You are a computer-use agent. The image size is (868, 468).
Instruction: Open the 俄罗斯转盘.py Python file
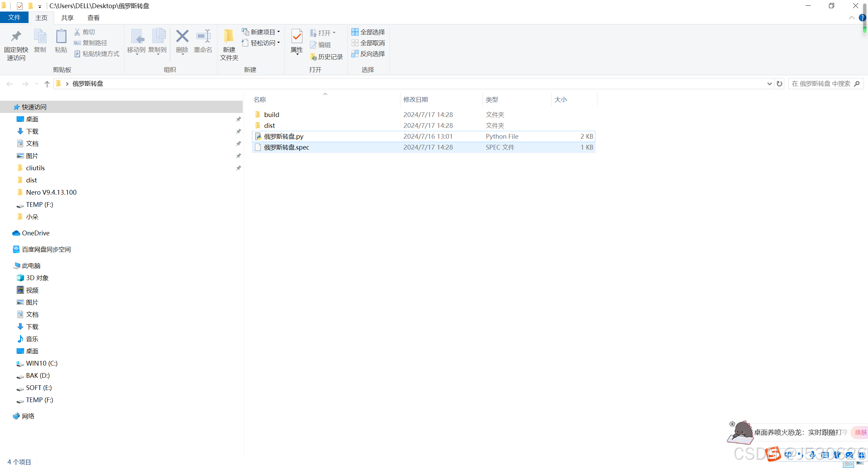pos(283,136)
